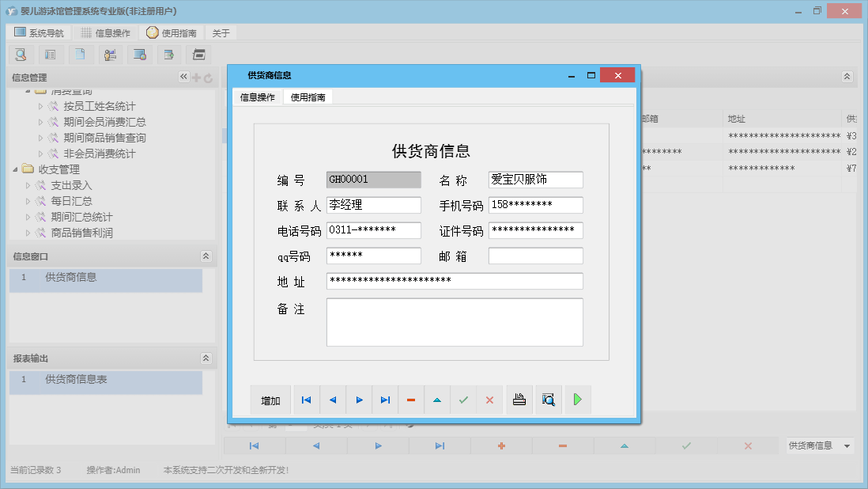Click the 增加 button
This screenshot has width=868, height=489.
[x=270, y=400]
